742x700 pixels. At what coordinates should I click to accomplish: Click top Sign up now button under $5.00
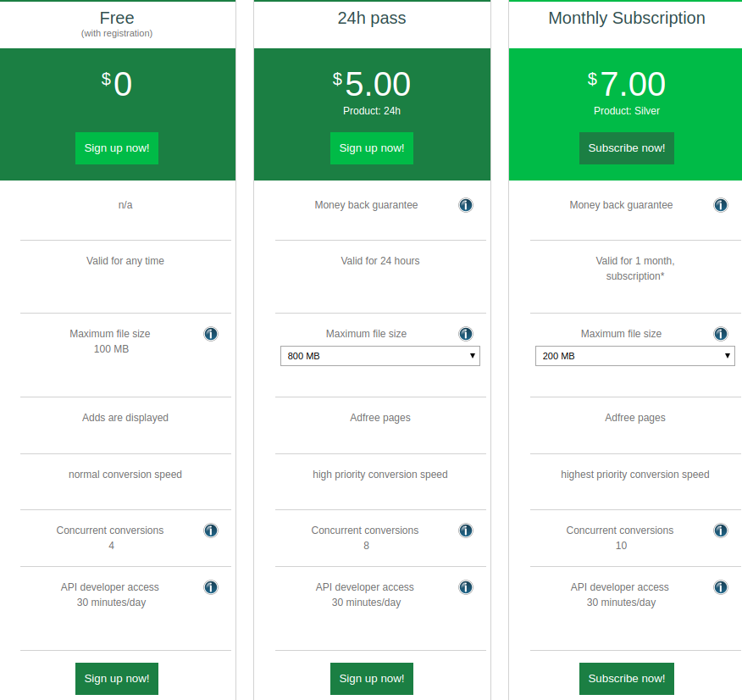[x=372, y=148]
